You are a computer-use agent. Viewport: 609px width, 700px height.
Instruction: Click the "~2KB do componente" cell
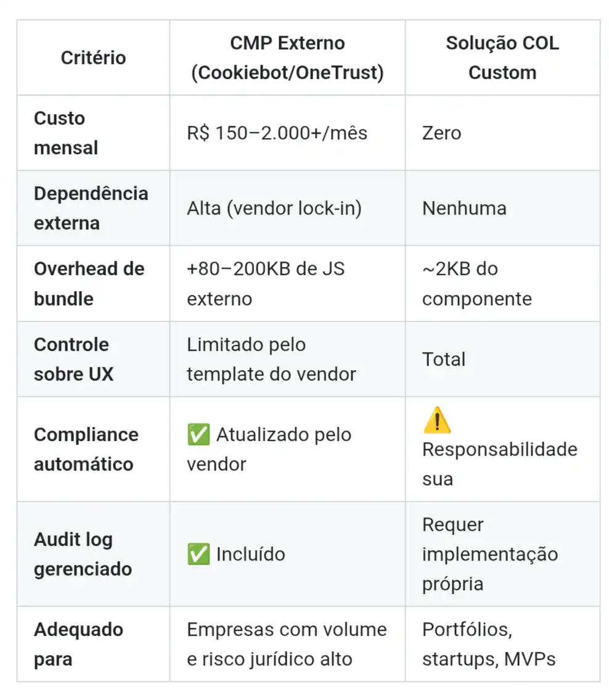tap(476, 284)
